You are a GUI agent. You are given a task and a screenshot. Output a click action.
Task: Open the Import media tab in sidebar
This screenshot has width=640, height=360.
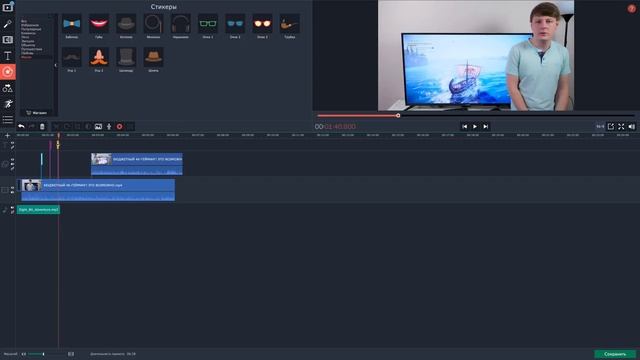pos(8,7)
